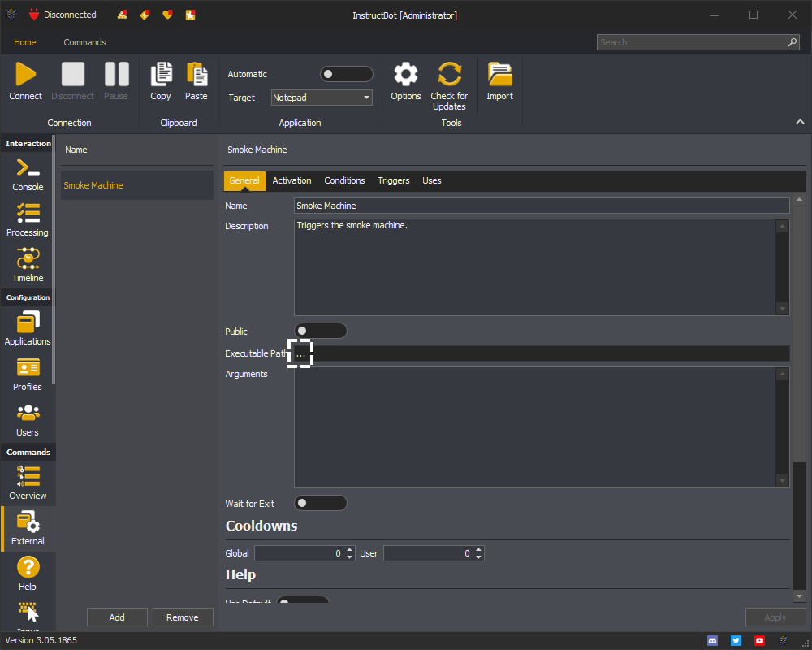Click the Import folder icon

[x=499, y=74]
